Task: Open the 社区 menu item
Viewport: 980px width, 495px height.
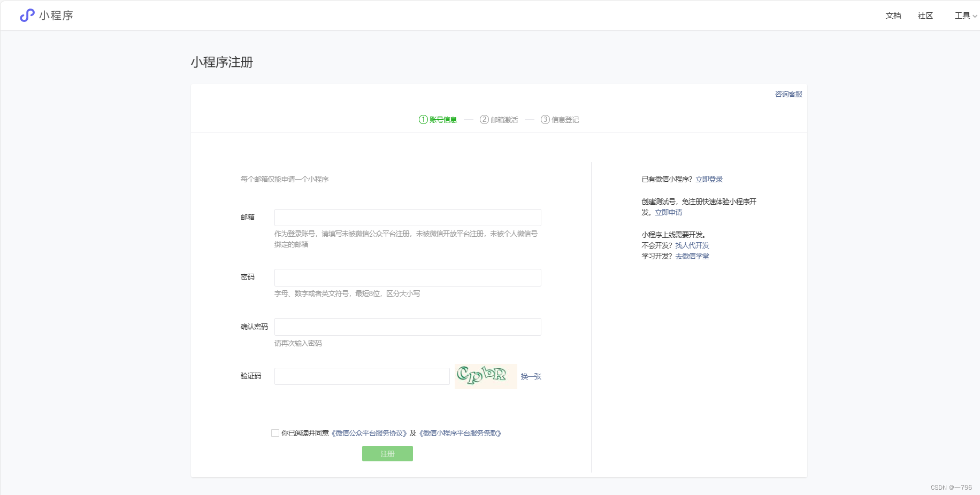Action: 925,16
